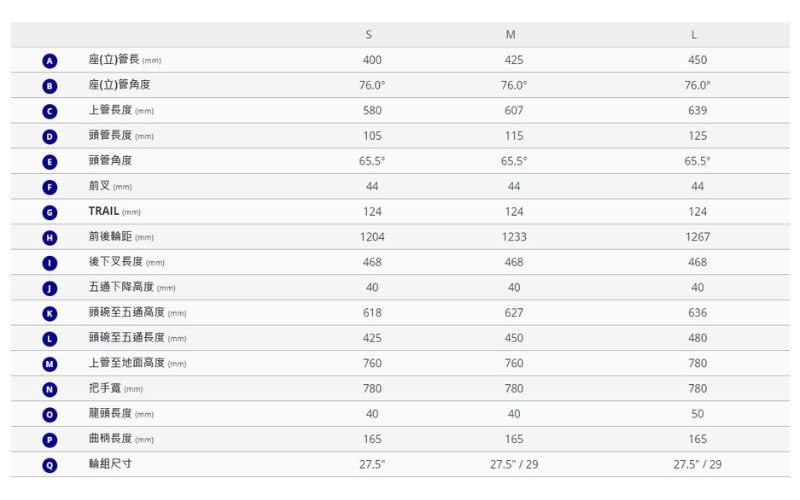Click the circled Q wheel size icon
The width and height of the screenshot is (800, 500).
(x=49, y=465)
